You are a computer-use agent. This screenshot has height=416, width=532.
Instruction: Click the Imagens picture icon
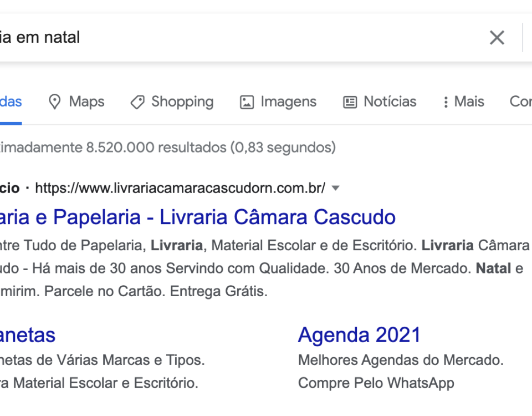pos(247,102)
